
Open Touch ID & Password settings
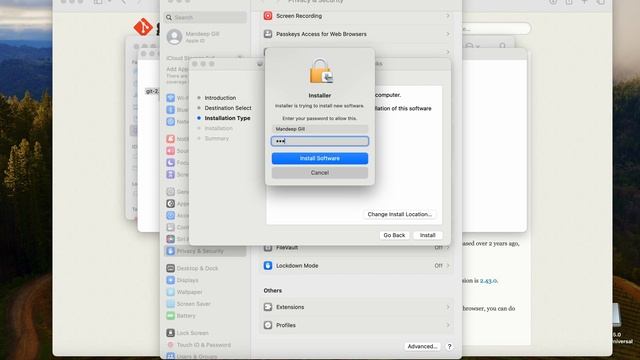205,345
